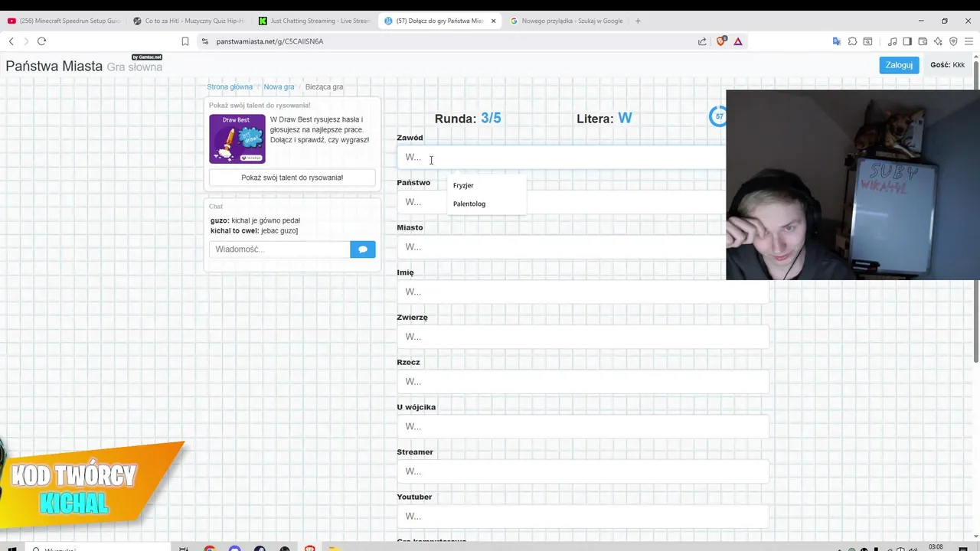Image resolution: width=980 pixels, height=551 pixels.
Task: Click the round countdown timer showing 57
Action: 718,116
